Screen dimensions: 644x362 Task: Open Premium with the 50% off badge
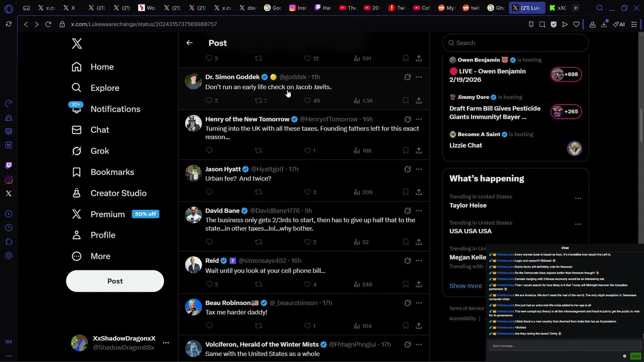pos(115,214)
